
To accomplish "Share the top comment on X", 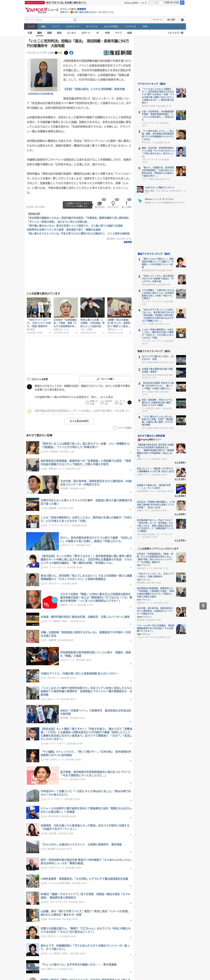I will pos(129,402).
